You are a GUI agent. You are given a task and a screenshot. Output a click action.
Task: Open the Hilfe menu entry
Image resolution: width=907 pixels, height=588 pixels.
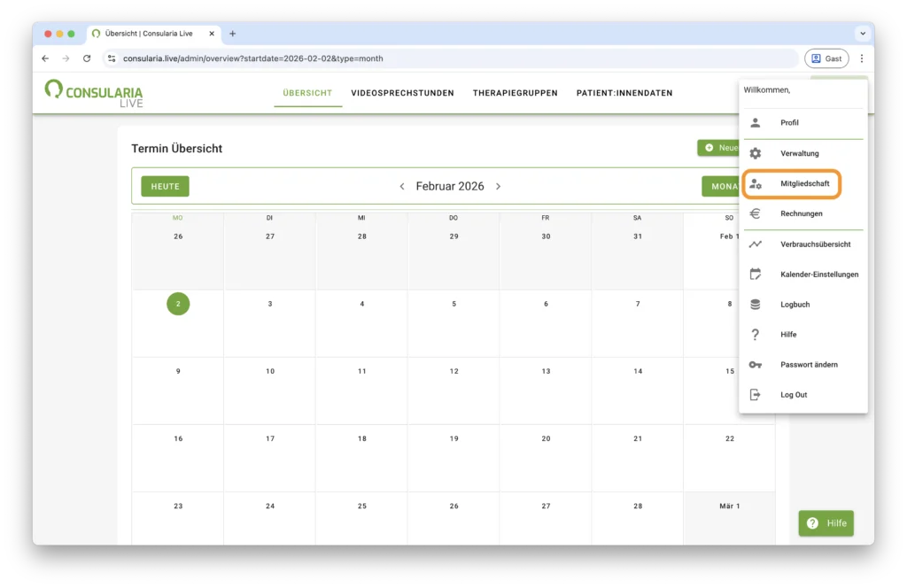[787, 335]
